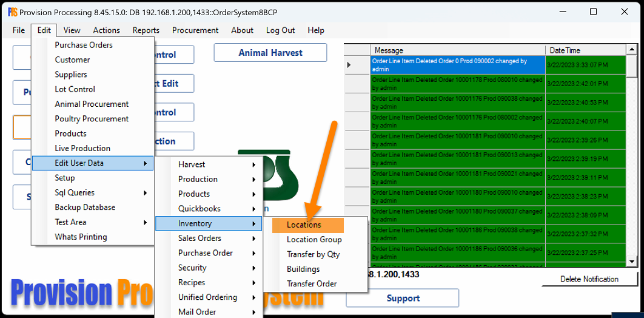Click the DateTime column header
This screenshot has height=318, width=644.
tap(585, 50)
